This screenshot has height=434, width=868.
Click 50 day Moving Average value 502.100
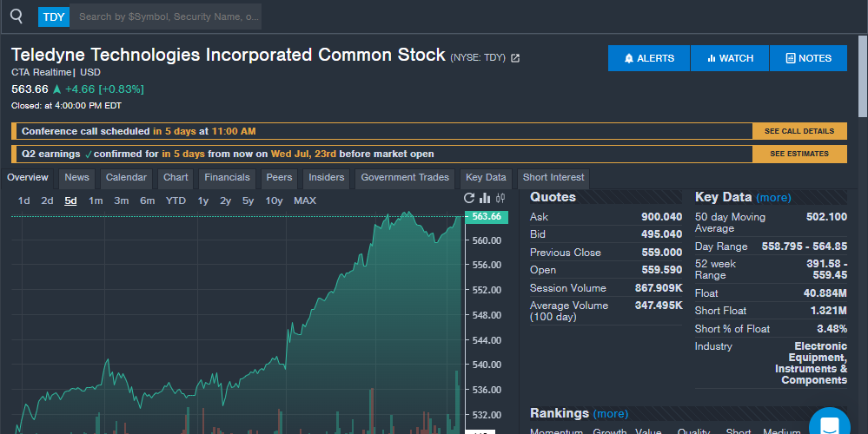[x=826, y=217]
